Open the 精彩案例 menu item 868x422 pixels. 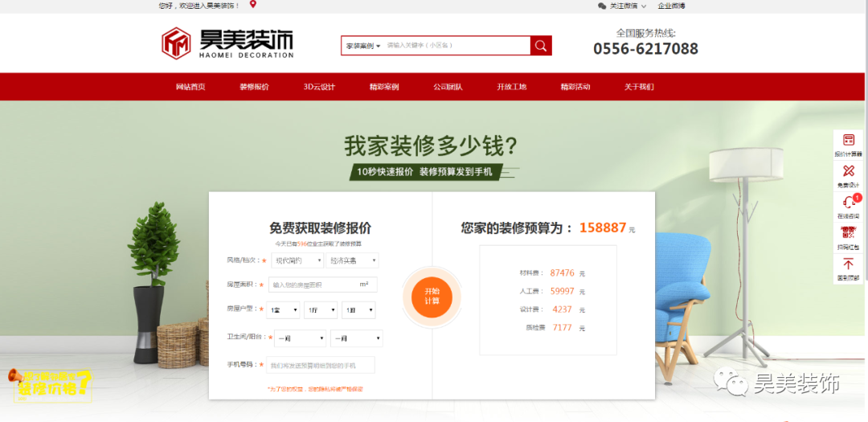click(384, 87)
